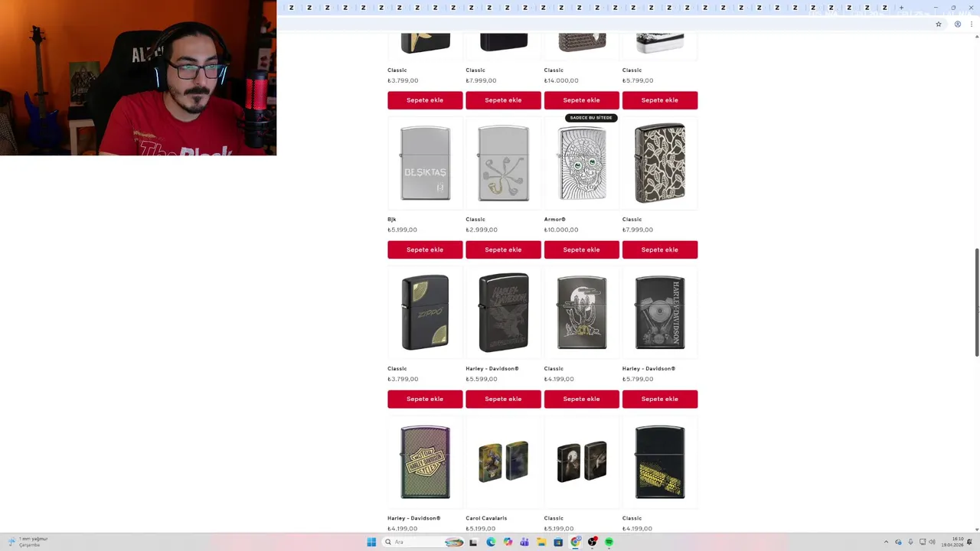The image size is (980, 551).
Task: Show hidden system tray icons
Action: coord(886,542)
